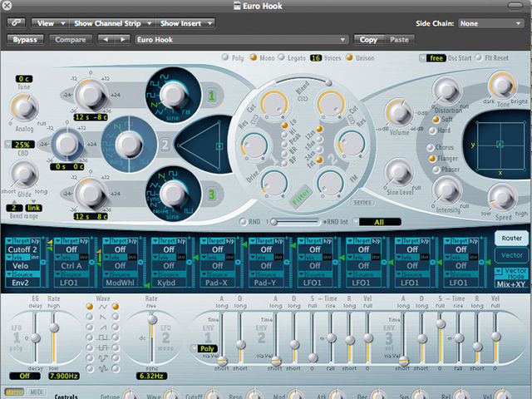Switch to Vector tab
532x399 pixels.
coord(511,255)
